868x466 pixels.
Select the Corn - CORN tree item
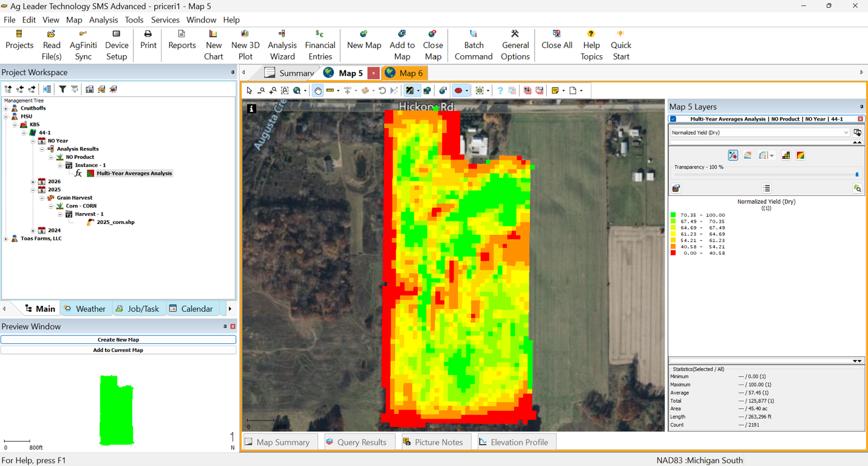pyautogui.click(x=81, y=206)
